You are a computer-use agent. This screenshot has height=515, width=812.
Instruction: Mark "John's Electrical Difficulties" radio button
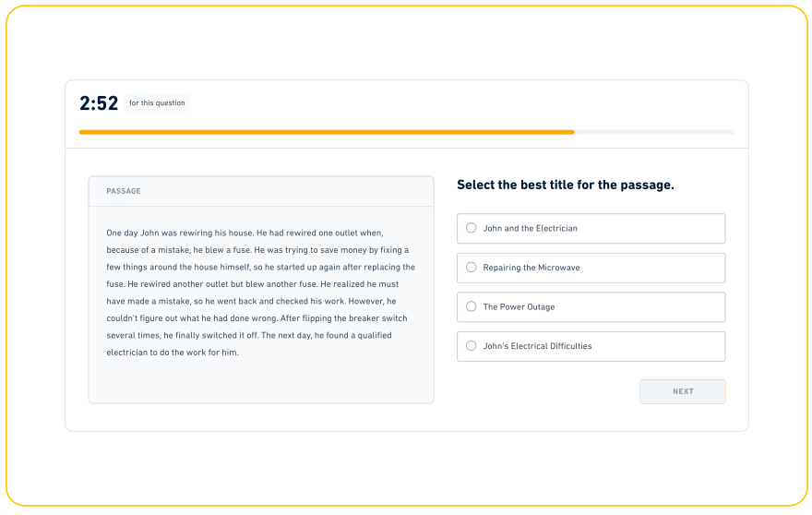(x=472, y=346)
